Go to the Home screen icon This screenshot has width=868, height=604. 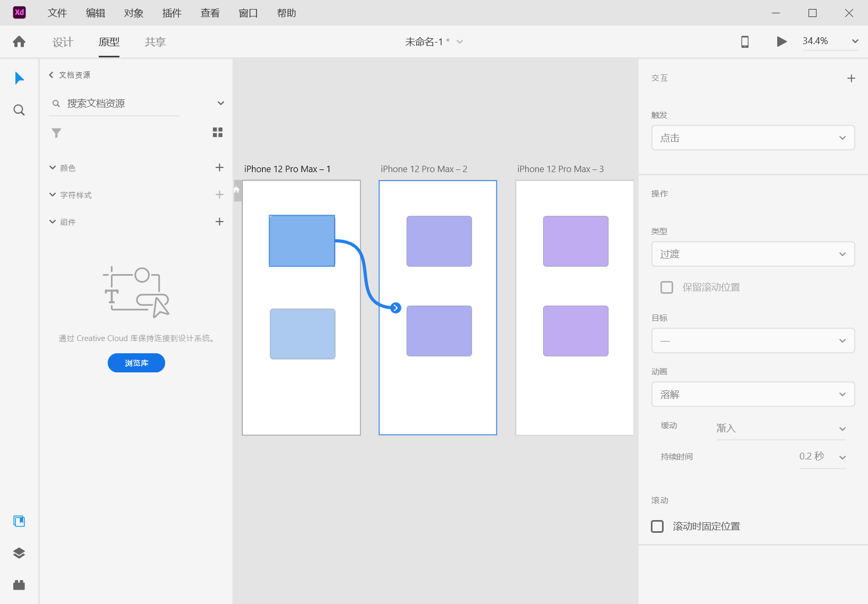(x=19, y=41)
